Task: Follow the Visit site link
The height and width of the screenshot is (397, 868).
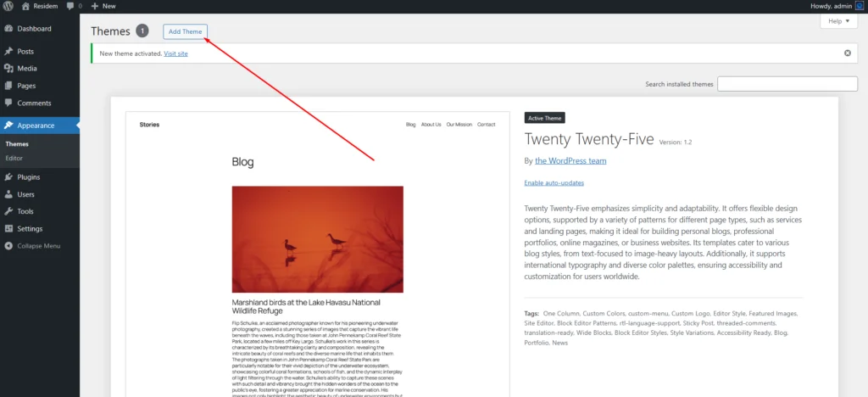Action: click(175, 53)
